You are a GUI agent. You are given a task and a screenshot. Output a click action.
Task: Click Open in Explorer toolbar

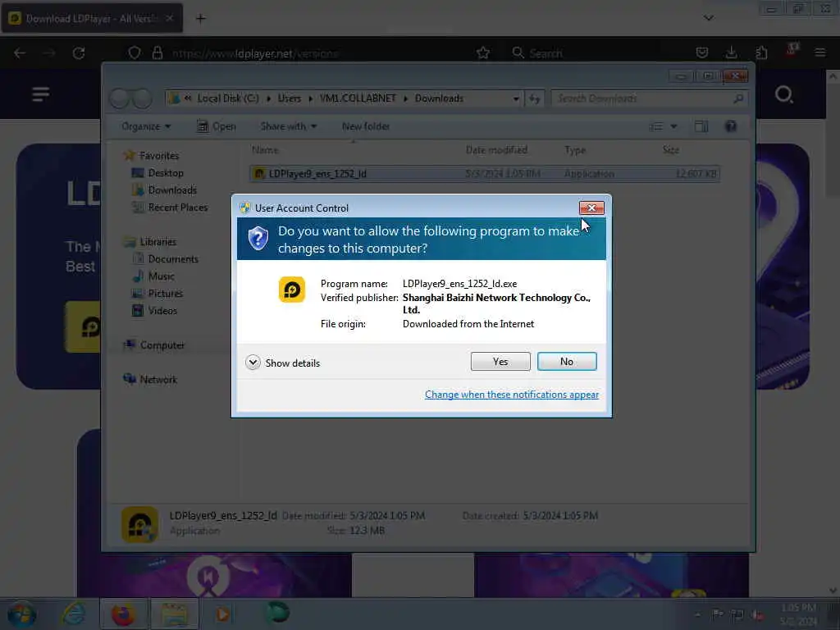(217, 126)
